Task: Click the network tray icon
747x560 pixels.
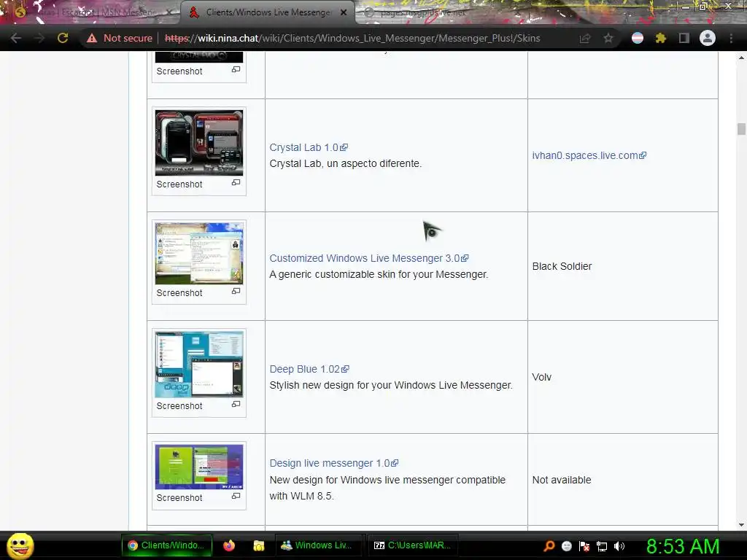Action: pyautogui.click(x=602, y=547)
